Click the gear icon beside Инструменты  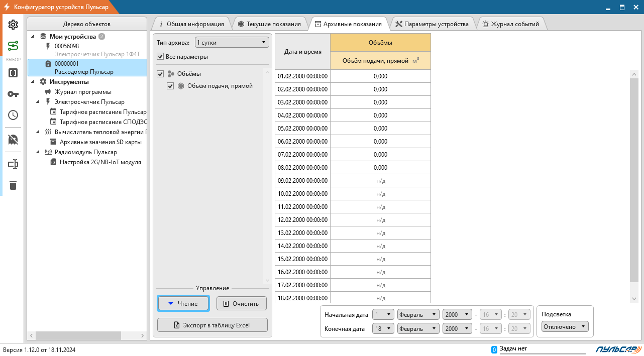pos(43,82)
